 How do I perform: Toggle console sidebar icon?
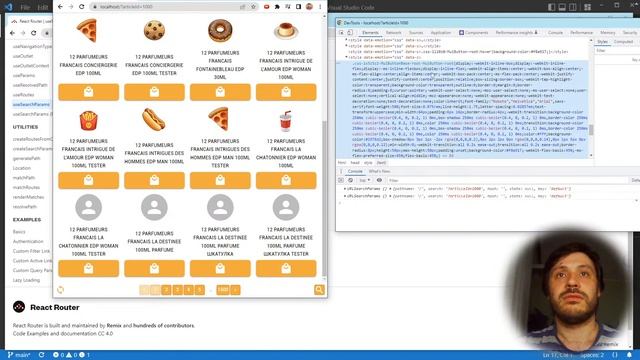click(x=341, y=180)
